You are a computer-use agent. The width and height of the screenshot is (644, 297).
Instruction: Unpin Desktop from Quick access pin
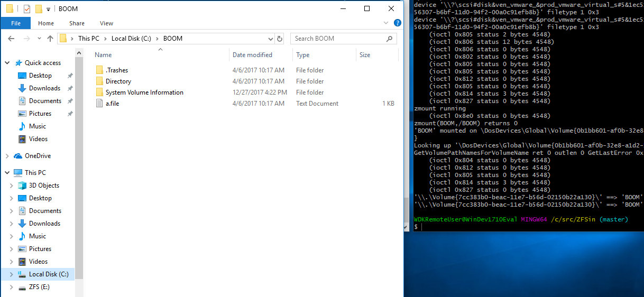tap(70, 76)
